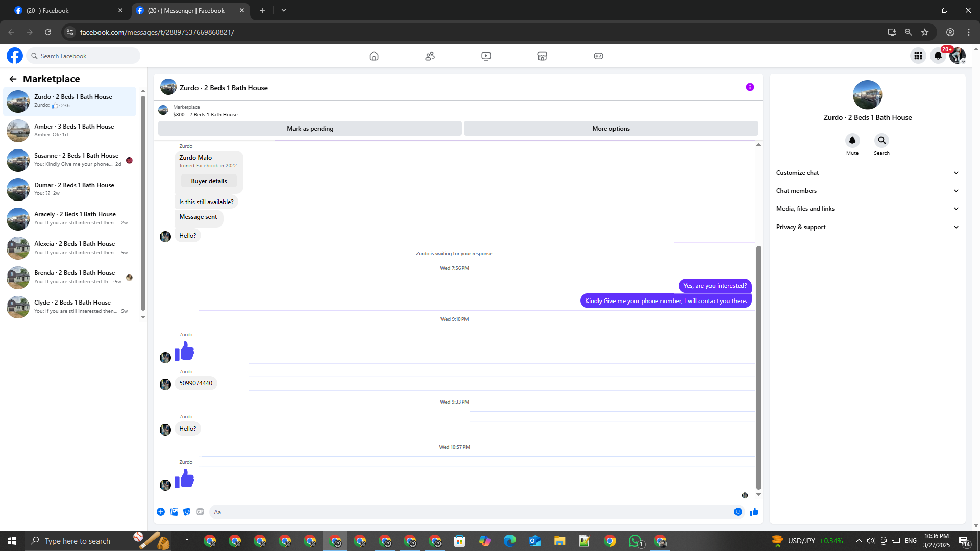Expand Media, files and links section

867,209
